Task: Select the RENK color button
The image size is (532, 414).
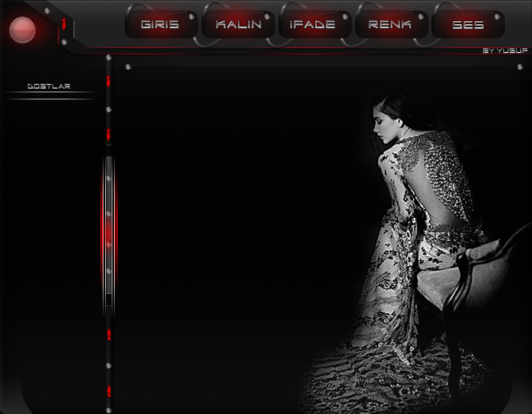Action: click(x=390, y=25)
